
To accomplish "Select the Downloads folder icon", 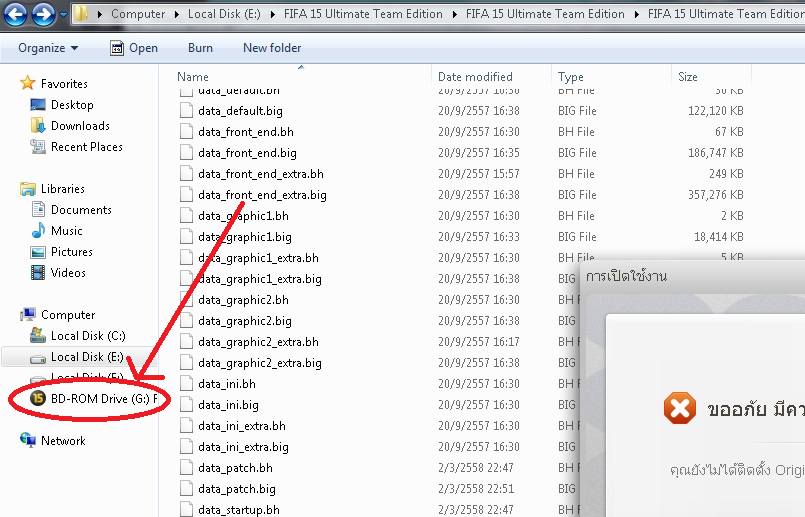I will tap(38, 126).
